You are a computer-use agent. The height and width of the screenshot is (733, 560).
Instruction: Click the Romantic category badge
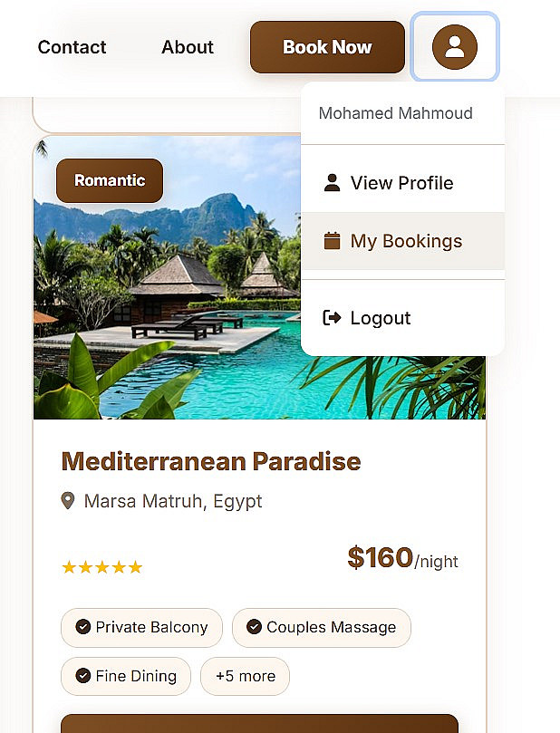click(x=110, y=180)
